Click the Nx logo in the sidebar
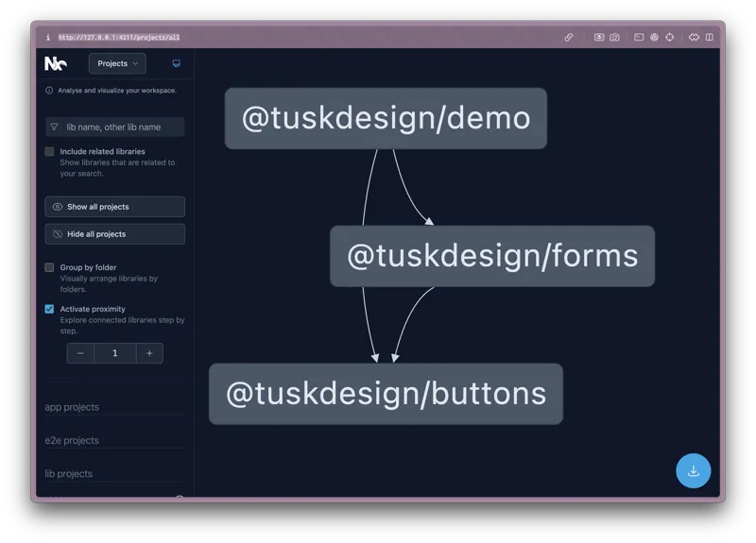This screenshot has height=543, width=756. (56, 63)
